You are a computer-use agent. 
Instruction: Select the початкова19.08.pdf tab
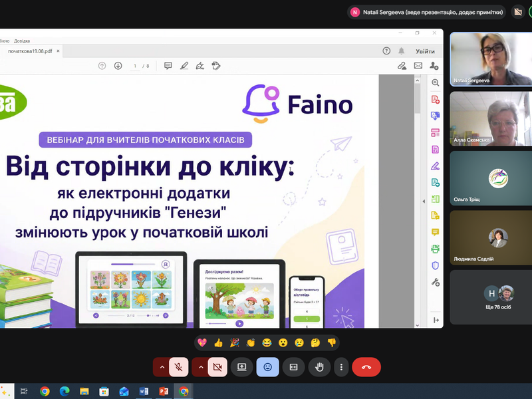coord(30,51)
